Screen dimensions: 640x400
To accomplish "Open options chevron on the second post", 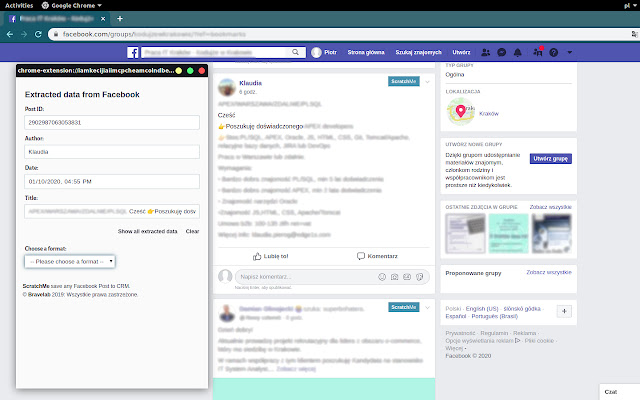I will pyautogui.click(x=427, y=307).
